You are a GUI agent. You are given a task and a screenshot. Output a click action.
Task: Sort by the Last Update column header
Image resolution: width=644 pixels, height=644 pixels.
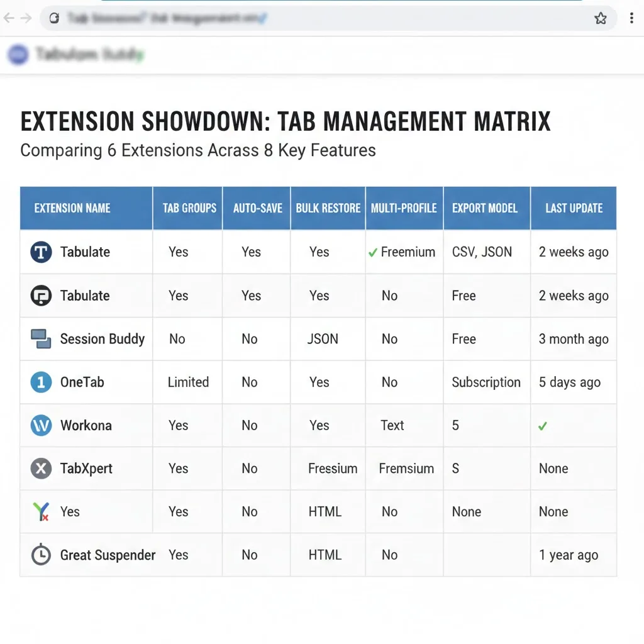[x=573, y=208]
